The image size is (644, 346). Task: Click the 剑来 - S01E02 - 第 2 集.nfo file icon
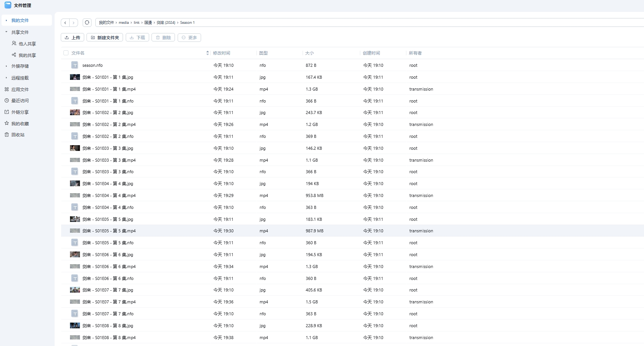75,136
